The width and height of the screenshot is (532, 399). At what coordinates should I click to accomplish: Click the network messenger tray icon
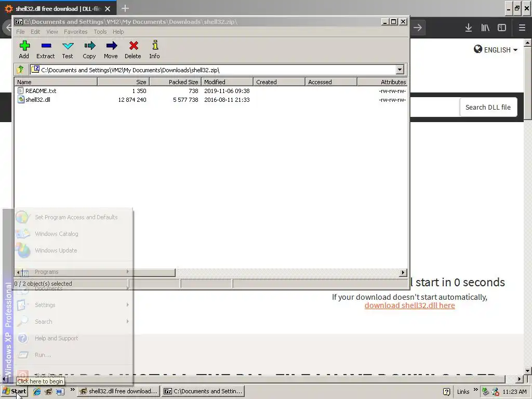(495, 392)
